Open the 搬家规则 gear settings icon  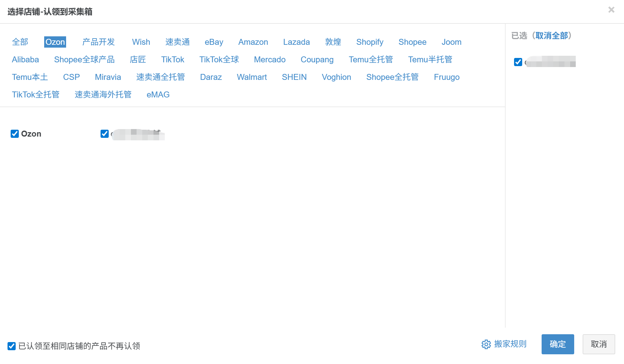(486, 344)
